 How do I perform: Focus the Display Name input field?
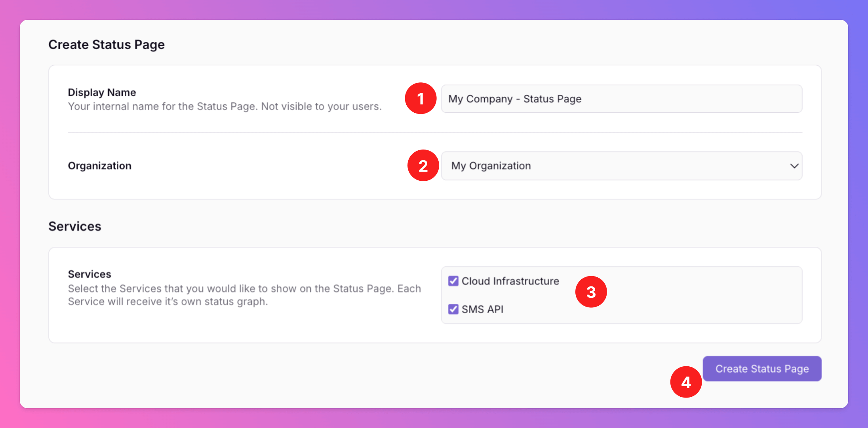(x=622, y=98)
